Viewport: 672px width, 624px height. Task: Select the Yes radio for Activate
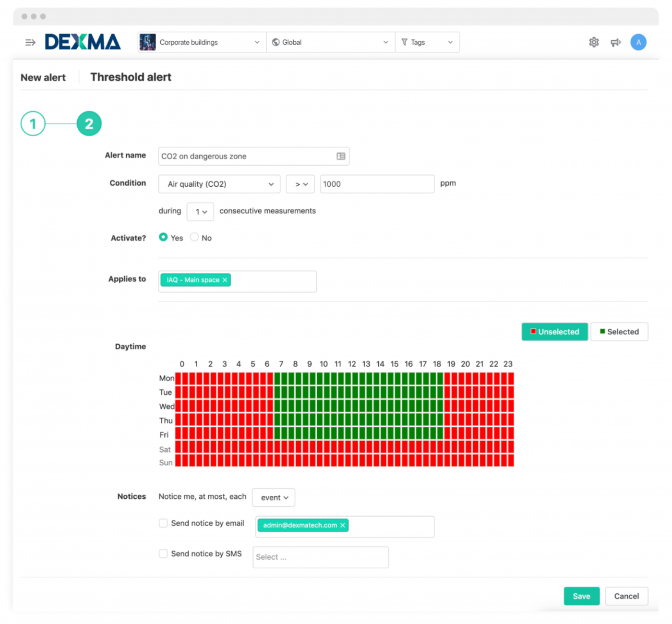pyautogui.click(x=163, y=237)
